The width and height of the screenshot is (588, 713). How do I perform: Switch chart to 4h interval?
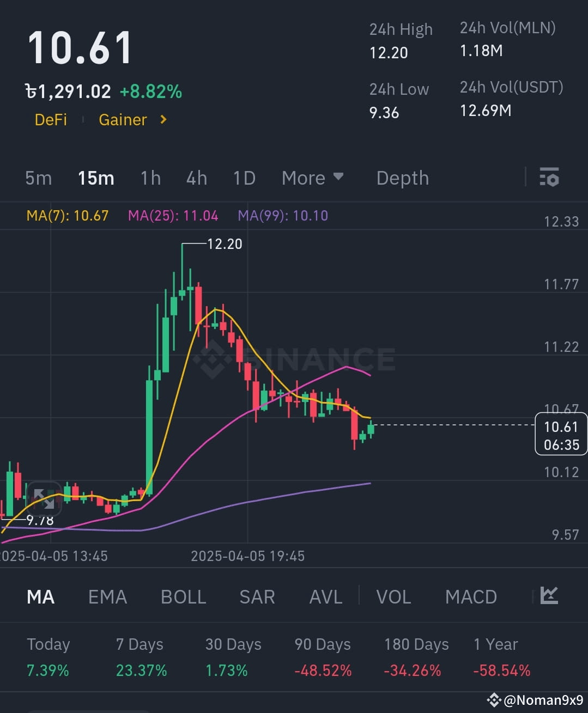coord(197,178)
